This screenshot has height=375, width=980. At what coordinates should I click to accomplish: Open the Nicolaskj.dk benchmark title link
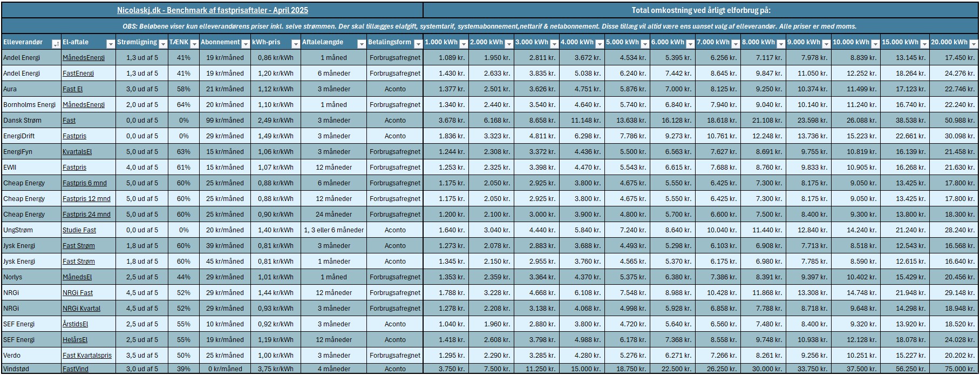point(213,10)
